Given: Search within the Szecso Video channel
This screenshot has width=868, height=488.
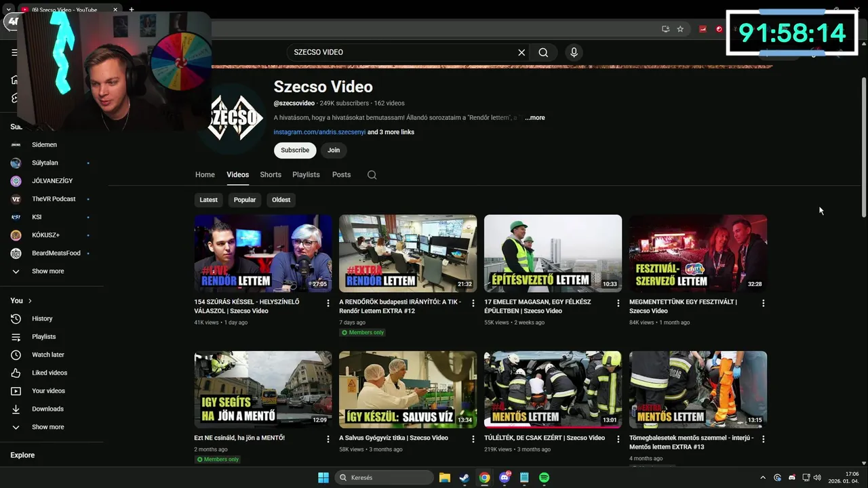Looking at the screenshot, I should (372, 175).
